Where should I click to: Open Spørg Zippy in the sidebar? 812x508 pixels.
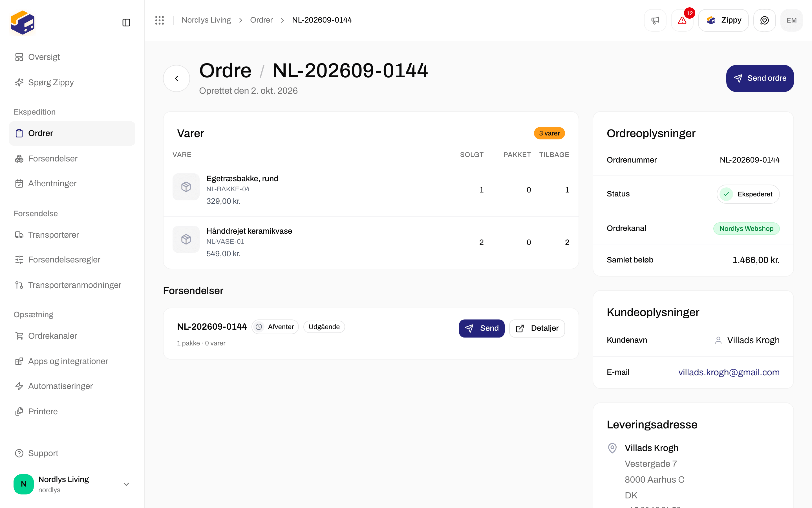(x=72, y=82)
